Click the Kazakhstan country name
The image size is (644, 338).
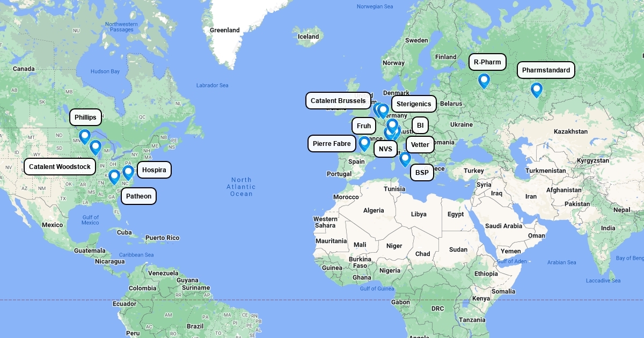point(570,131)
